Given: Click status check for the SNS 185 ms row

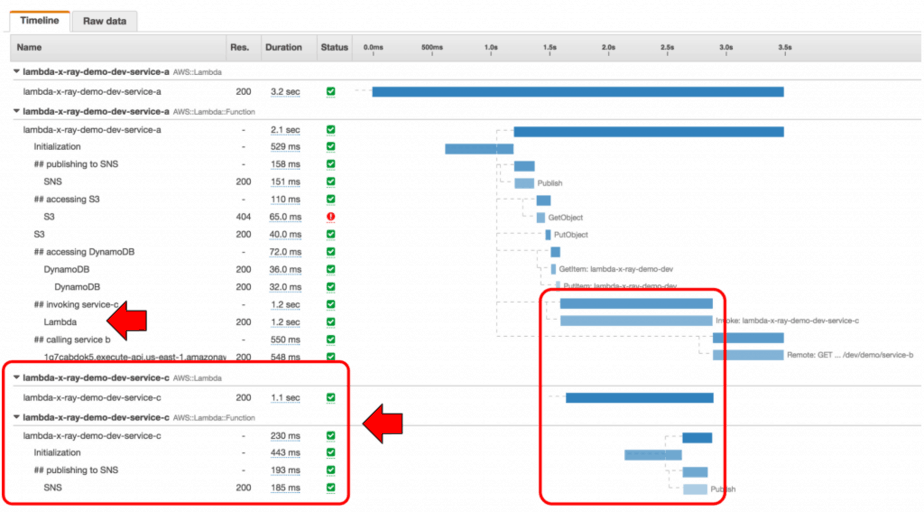Looking at the screenshot, I should point(331,488).
